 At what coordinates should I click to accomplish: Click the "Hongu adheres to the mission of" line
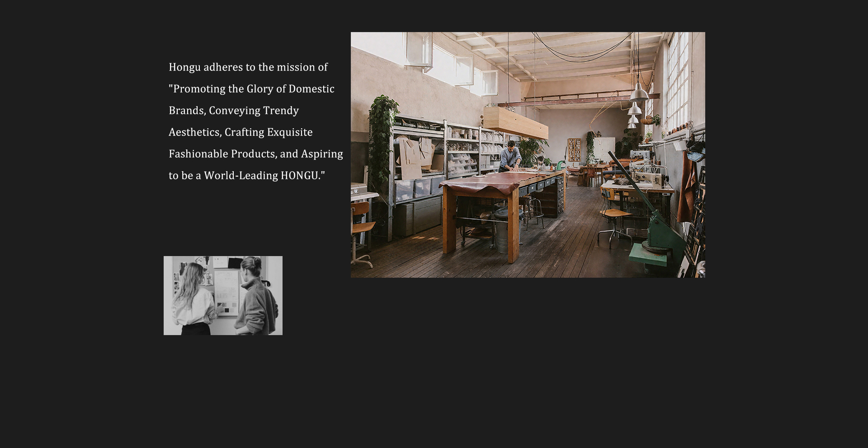point(248,67)
